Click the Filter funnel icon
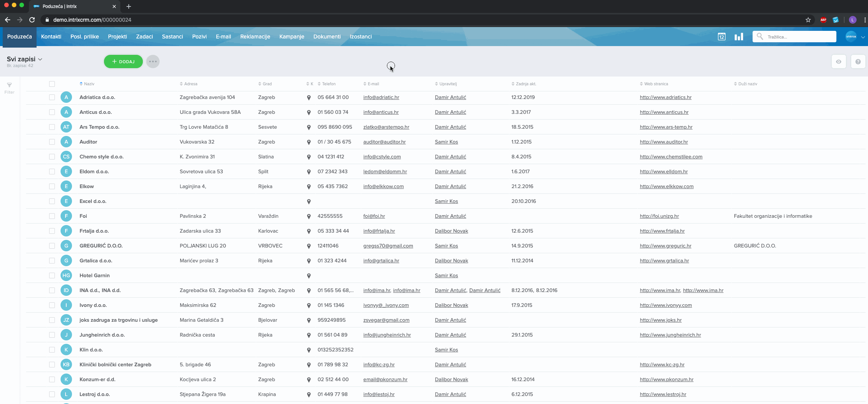 click(10, 85)
